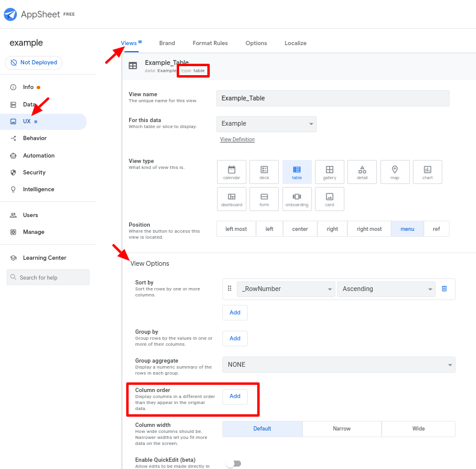Viewport: 476px width, 469px height.
Task: Select the gallery view type
Action: pyautogui.click(x=329, y=172)
